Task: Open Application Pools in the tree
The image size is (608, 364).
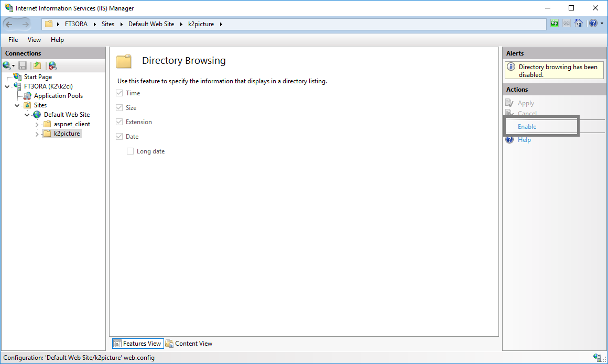Action: (x=58, y=96)
